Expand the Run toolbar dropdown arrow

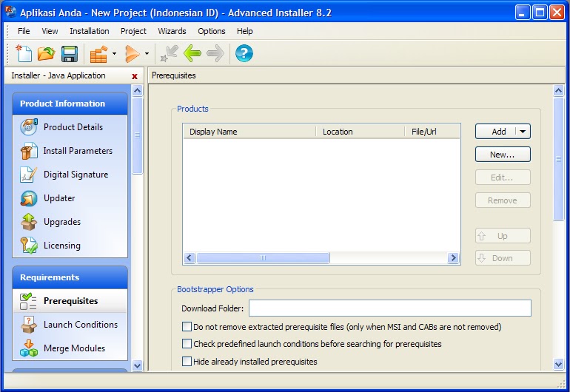(x=147, y=53)
